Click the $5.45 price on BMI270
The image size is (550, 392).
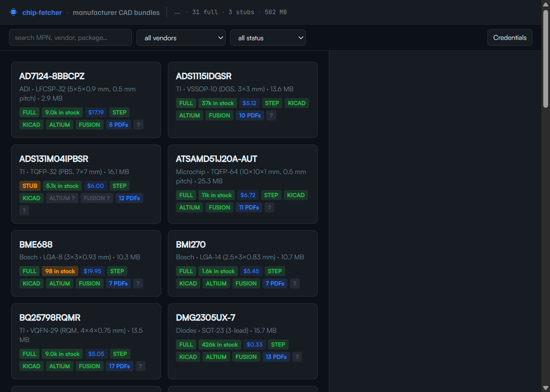click(x=251, y=271)
